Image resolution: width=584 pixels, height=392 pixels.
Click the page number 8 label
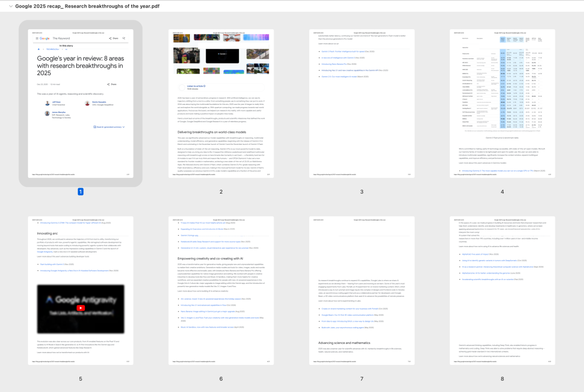502,378
